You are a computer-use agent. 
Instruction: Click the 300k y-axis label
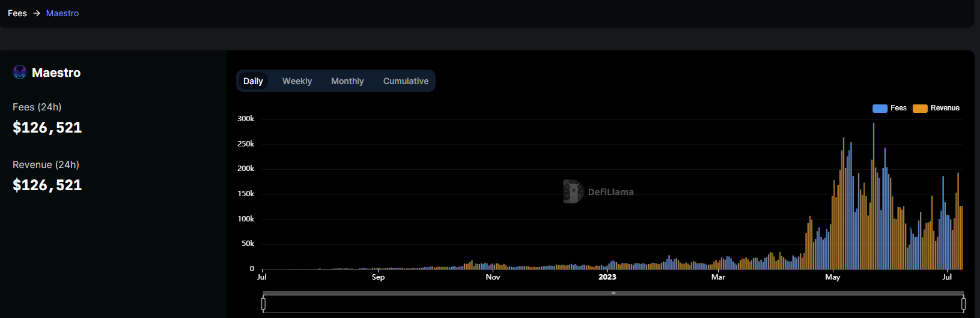[x=246, y=119]
